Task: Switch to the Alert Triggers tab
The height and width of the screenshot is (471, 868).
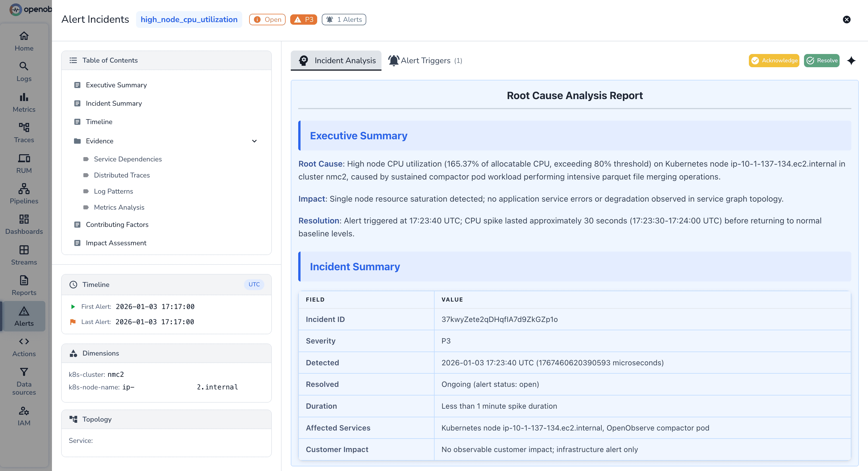Action: [425, 60]
